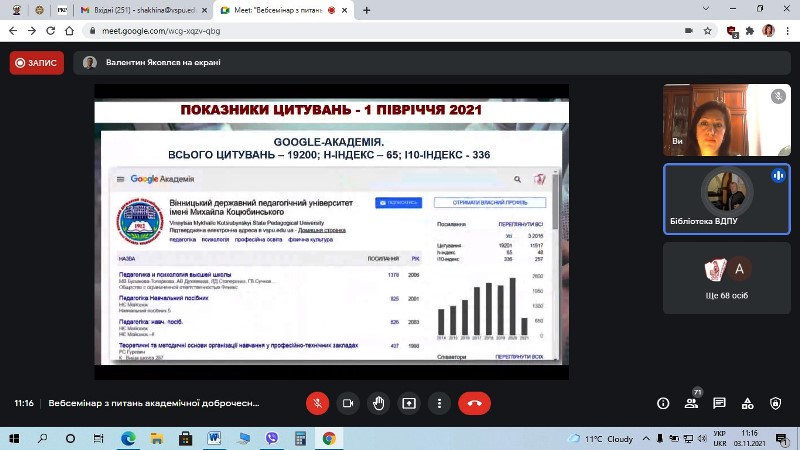This screenshot has width=800, height=450.
Task: Show hidden system tray icons
Action: pyautogui.click(x=646, y=438)
